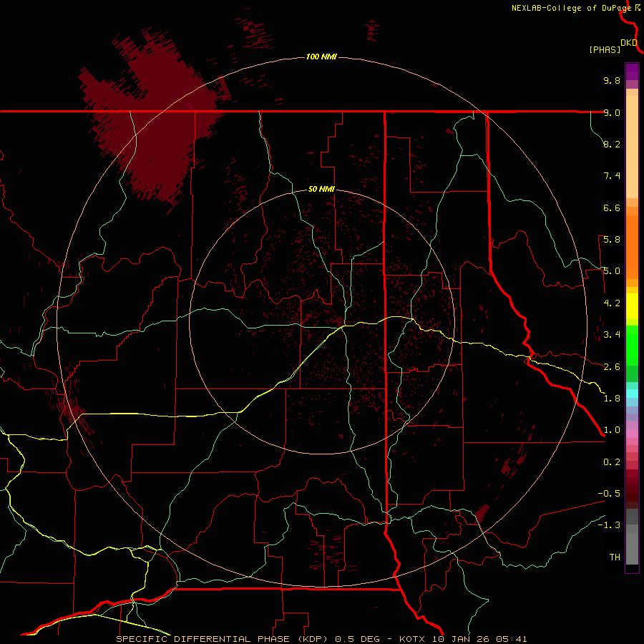Click the DKD text above the scale
Viewport: 644px width, 644px height.
[629, 43]
